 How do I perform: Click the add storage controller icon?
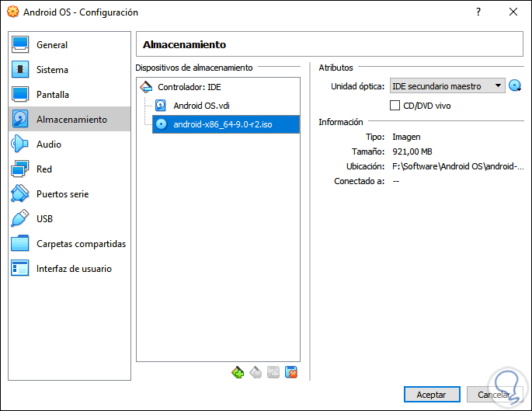click(238, 372)
